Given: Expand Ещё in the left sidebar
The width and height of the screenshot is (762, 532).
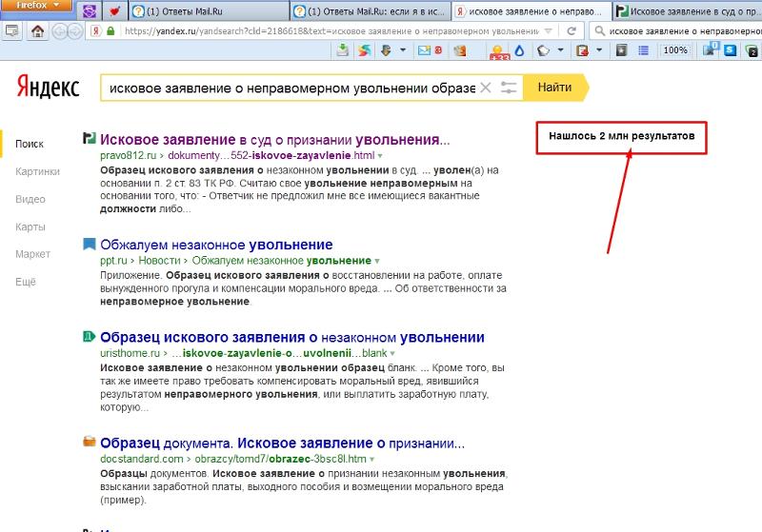Looking at the screenshot, I should 26,282.
